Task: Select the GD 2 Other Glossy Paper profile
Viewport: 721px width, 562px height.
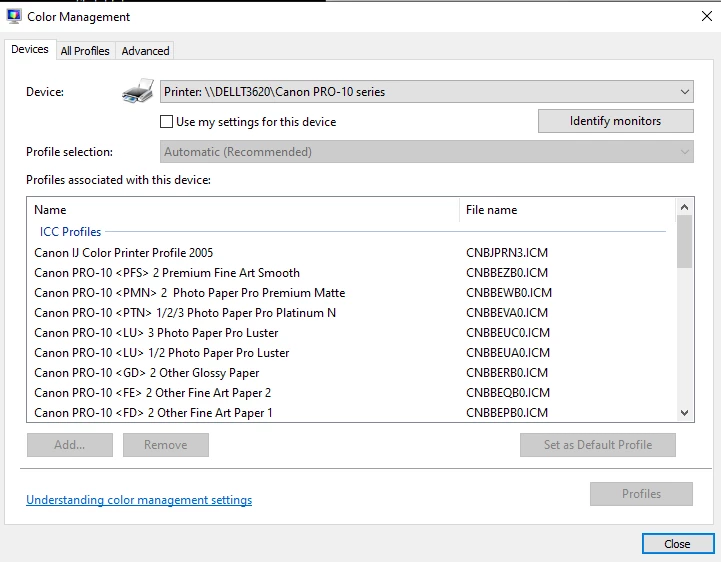Action: click(x=147, y=373)
